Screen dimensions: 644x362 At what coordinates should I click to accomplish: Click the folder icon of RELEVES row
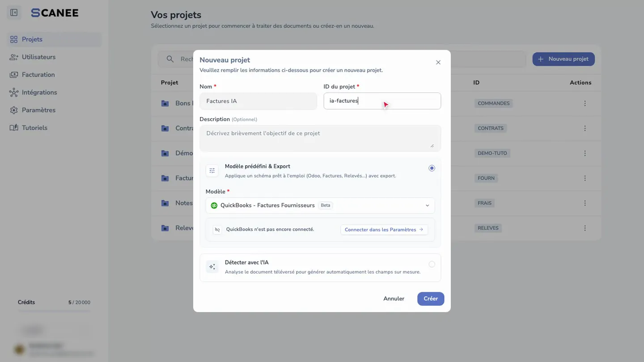[165, 228]
